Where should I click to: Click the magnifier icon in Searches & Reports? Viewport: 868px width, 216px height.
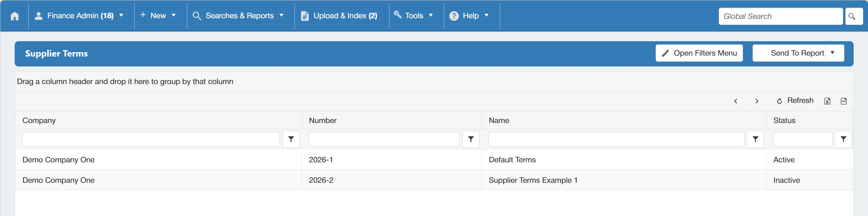click(x=197, y=16)
